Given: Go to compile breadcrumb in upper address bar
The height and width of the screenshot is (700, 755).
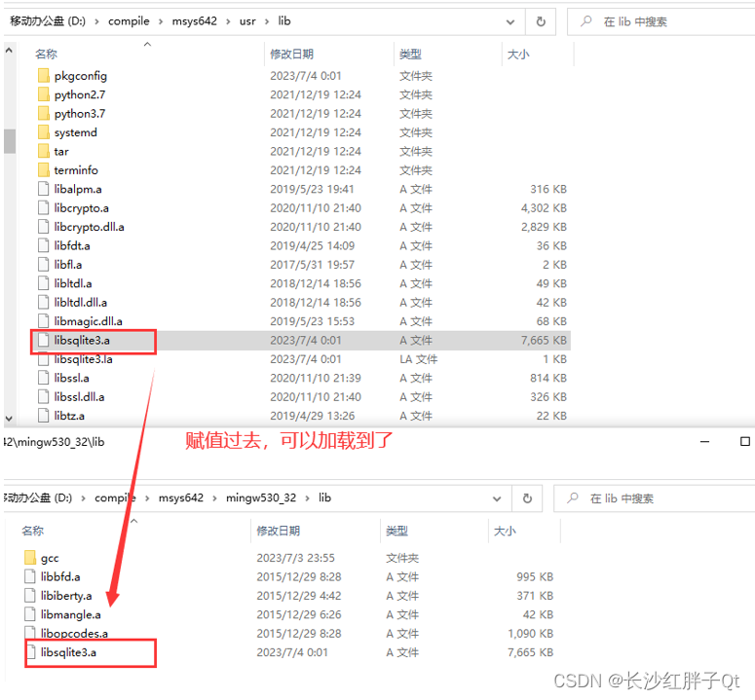Looking at the screenshot, I should [x=129, y=21].
